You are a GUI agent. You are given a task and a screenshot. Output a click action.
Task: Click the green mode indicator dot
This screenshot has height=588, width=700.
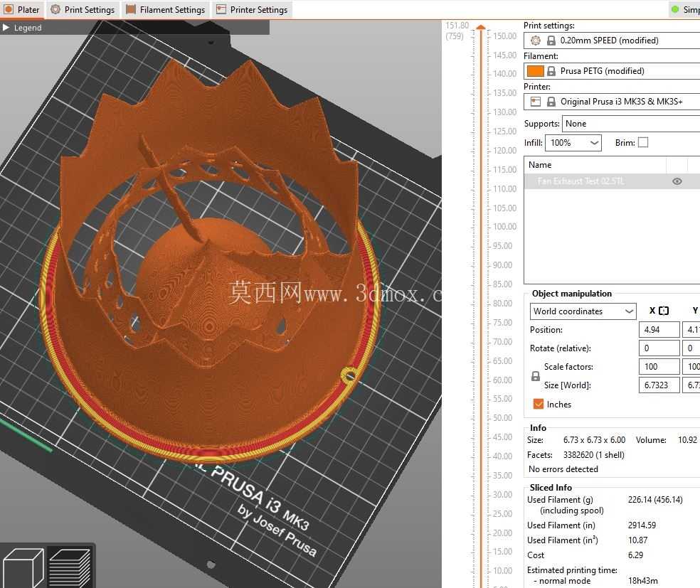(675, 9)
